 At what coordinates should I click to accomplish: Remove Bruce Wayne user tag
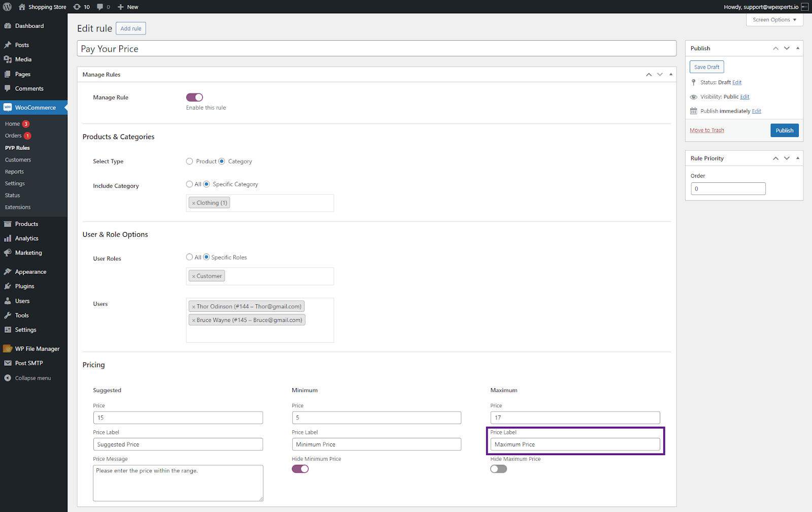(x=193, y=321)
